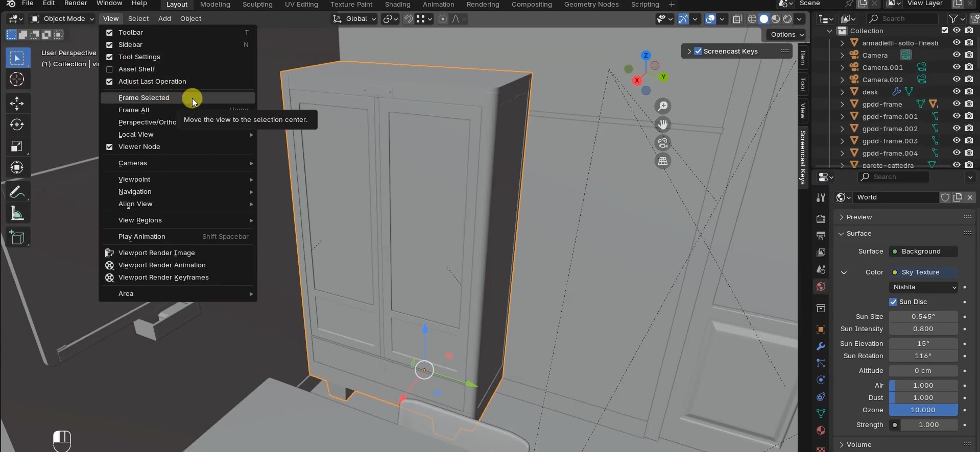Switch to the Shading workspace tab

(x=397, y=5)
